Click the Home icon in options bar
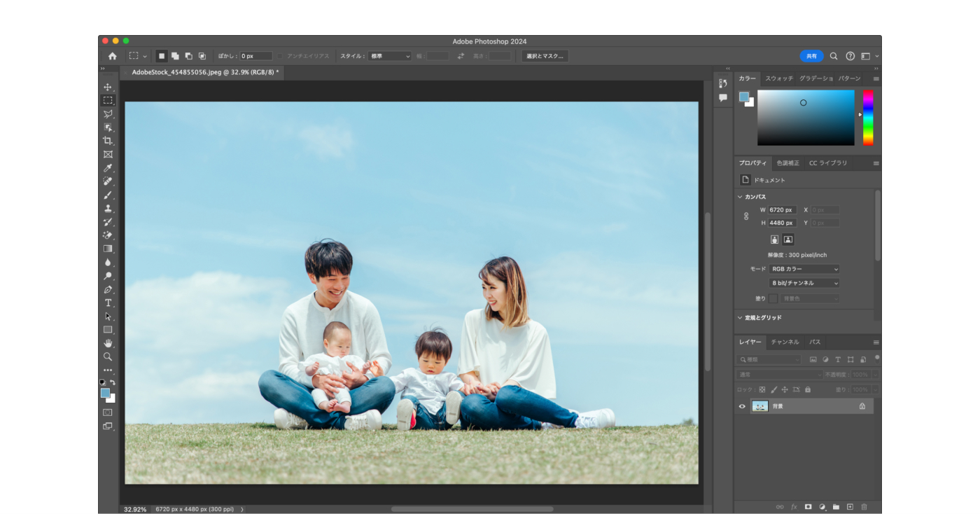 click(112, 56)
